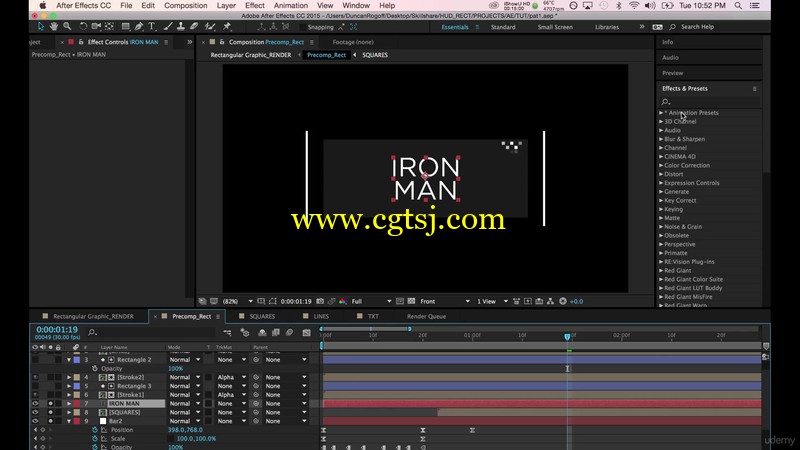Select the Brush tool
This screenshot has width=800, height=450.
[168, 27]
